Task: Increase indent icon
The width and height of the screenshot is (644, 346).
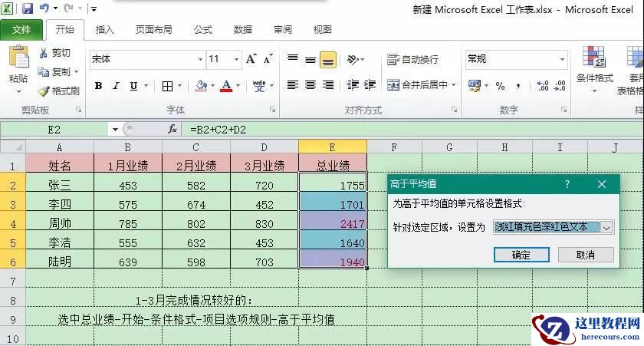Action: 370,85
